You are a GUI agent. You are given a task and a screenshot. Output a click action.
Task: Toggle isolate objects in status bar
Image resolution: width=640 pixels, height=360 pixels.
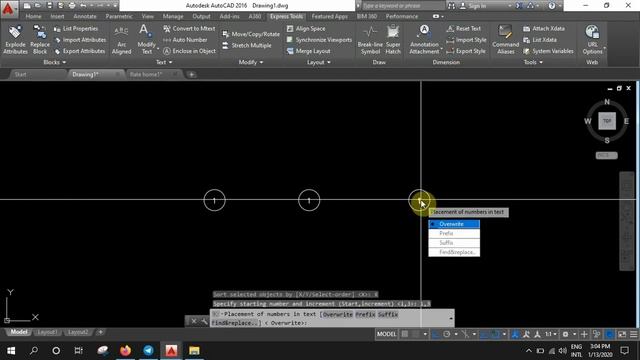coord(596,334)
